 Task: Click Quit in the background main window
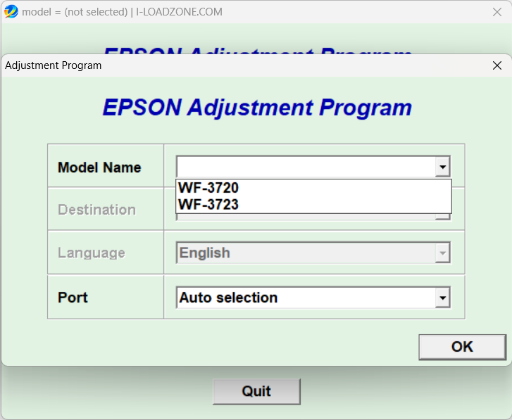(256, 391)
